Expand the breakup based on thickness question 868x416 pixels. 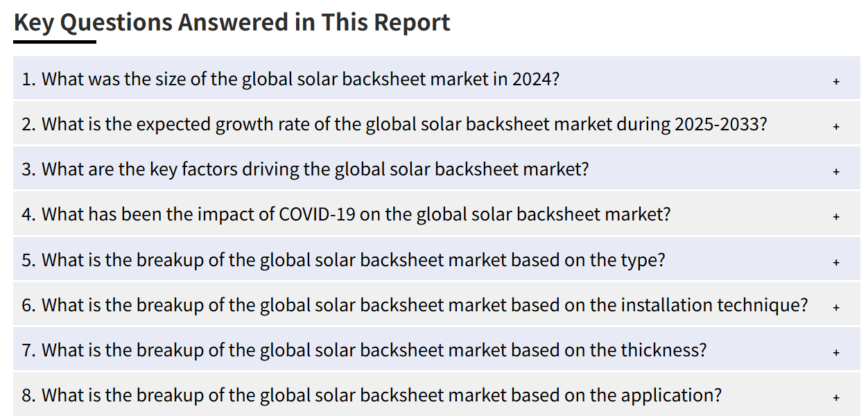pos(437,349)
